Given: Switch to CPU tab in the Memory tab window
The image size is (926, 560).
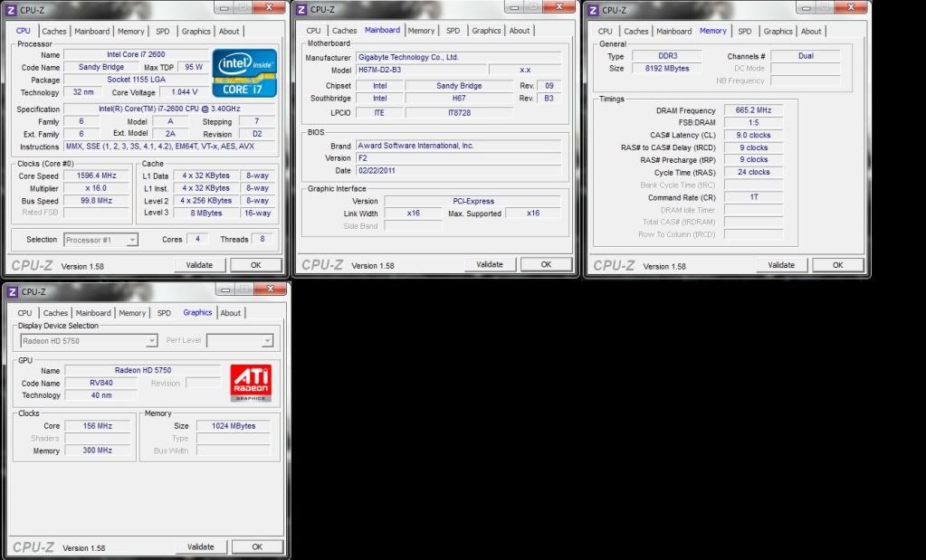Looking at the screenshot, I should 606,32.
